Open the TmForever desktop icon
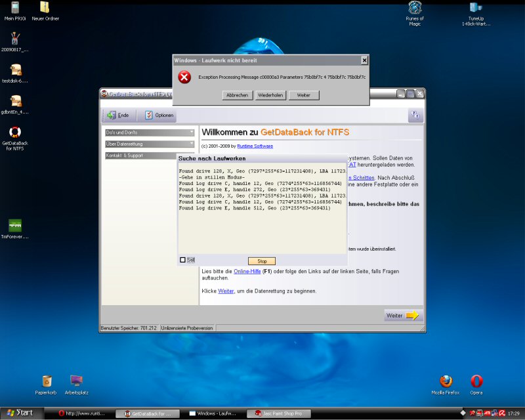 [x=15, y=229]
